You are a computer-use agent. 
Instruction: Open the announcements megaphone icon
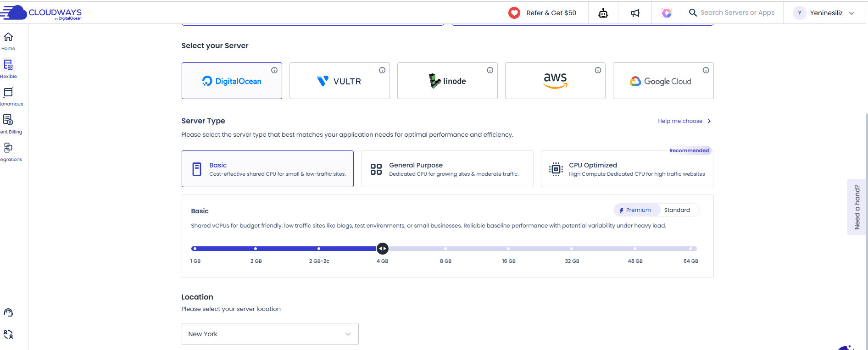(635, 13)
